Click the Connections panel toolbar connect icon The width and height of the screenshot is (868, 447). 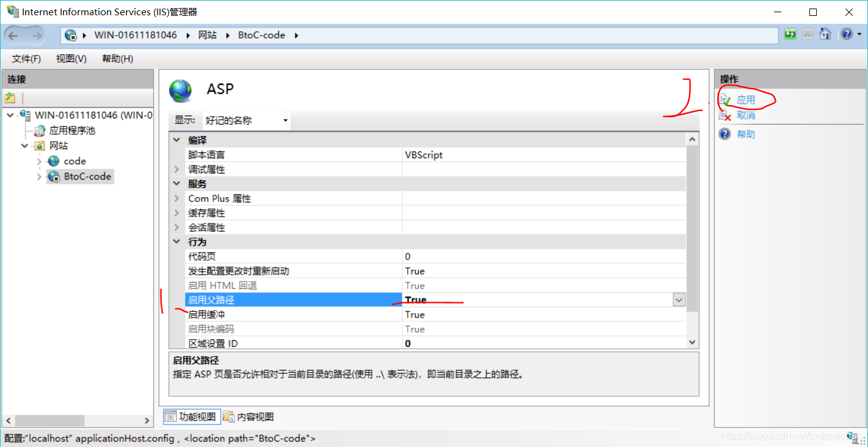click(10, 98)
